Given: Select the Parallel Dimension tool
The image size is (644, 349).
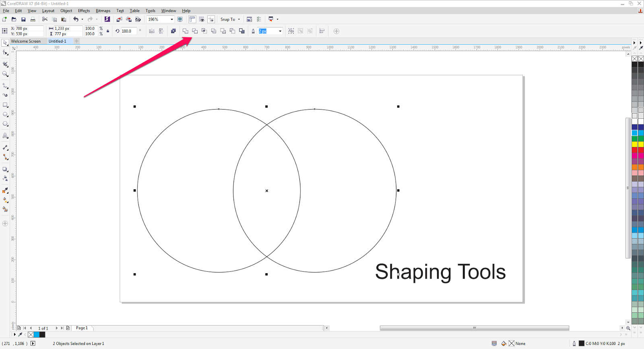Looking at the screenshot, I should (x=5, y=148).
